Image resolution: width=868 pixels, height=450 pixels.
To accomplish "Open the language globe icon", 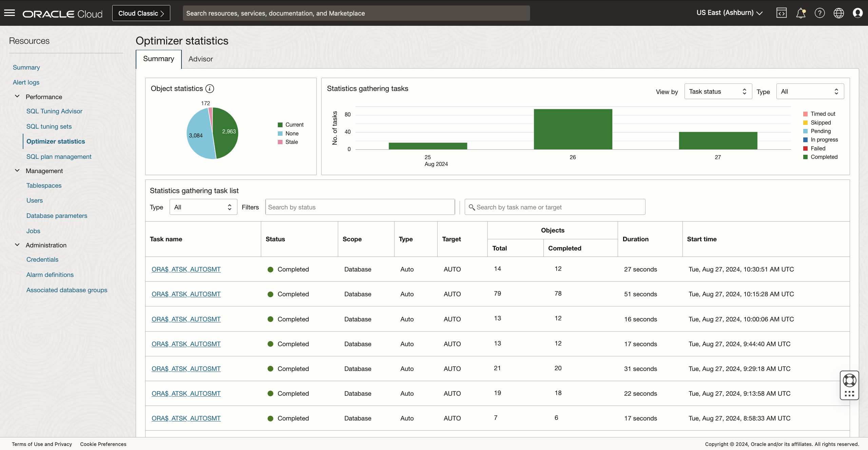I will pyautogui.click(x=838, y=13).
